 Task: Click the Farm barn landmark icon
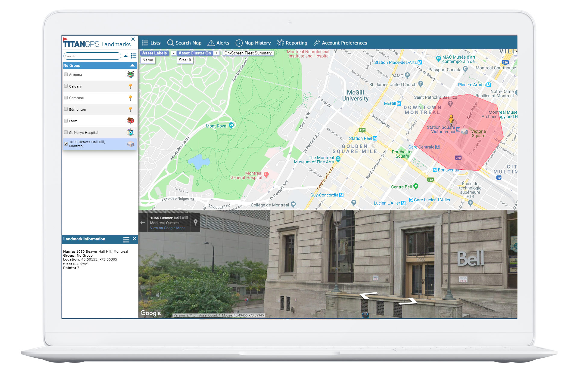click(x=130, y=121)
